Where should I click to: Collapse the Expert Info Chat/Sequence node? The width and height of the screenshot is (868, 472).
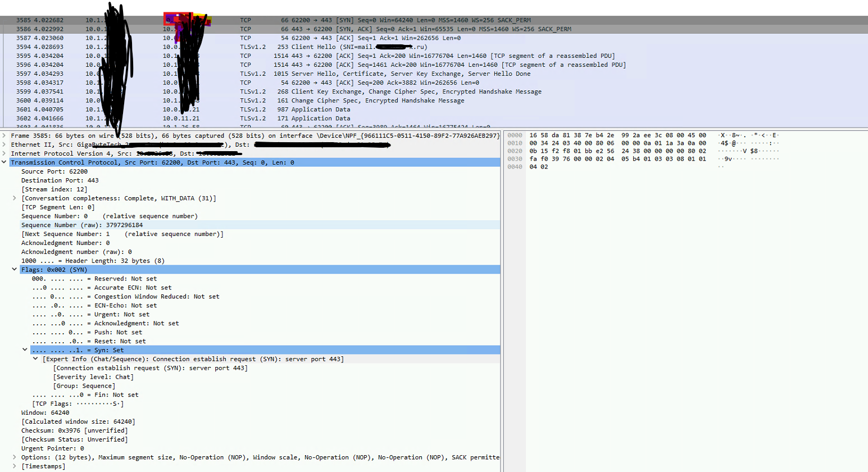click(x=35, y=359)
